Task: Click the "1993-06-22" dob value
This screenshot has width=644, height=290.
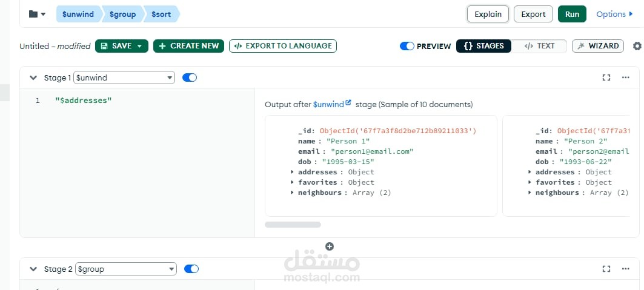Action: tap(586, 162)
